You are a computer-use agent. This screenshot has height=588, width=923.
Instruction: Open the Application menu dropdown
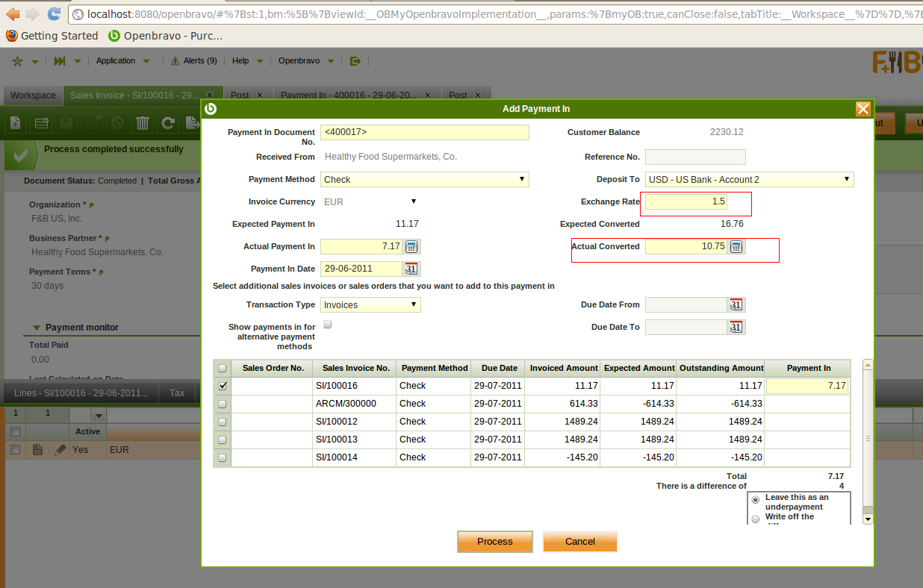pyautogui.click(x=122, y=61)
